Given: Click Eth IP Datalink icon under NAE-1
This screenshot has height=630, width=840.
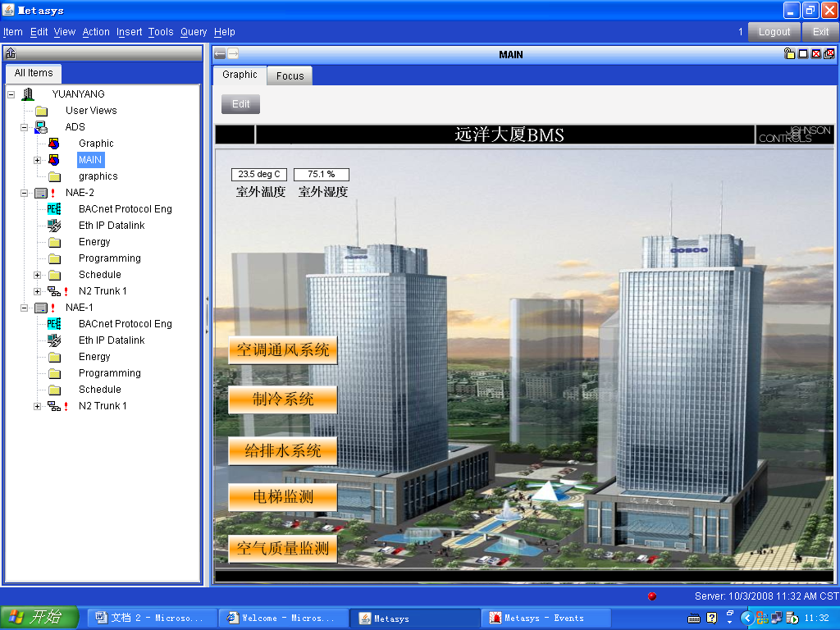Looking at the screenshot, I should click(x=54, y=340).
